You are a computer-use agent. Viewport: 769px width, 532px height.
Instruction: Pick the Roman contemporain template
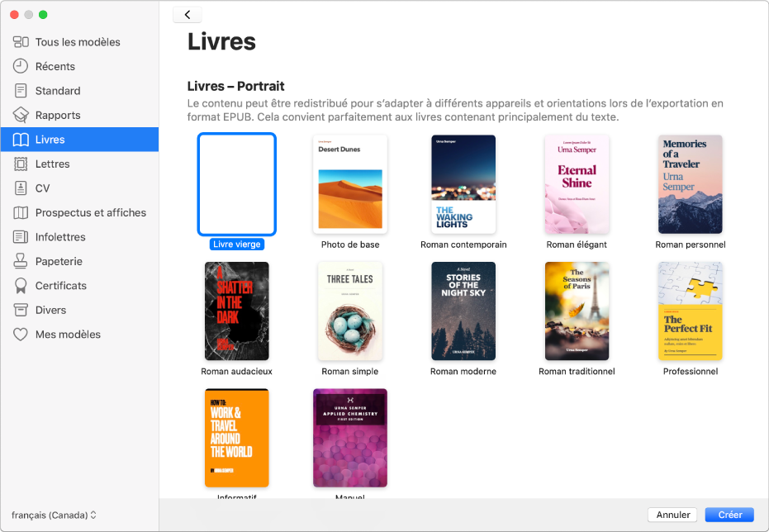pyautogui.click(x=463, y=184)
